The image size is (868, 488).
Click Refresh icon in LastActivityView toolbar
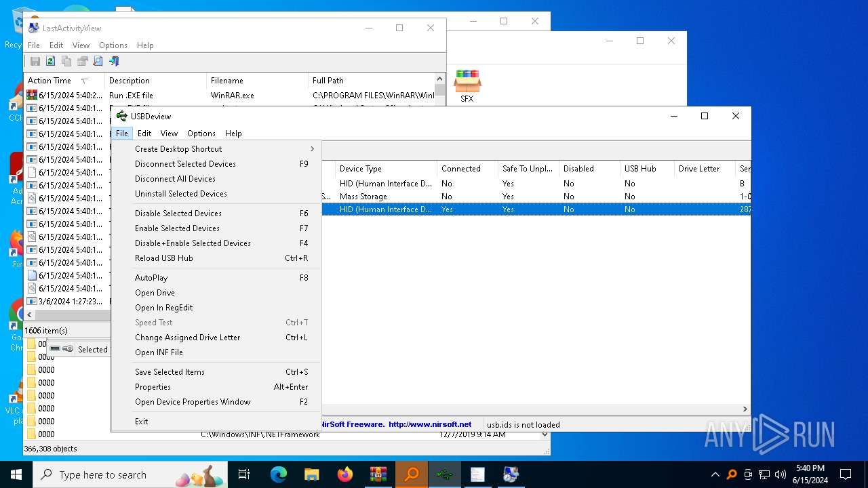(51, 61)
